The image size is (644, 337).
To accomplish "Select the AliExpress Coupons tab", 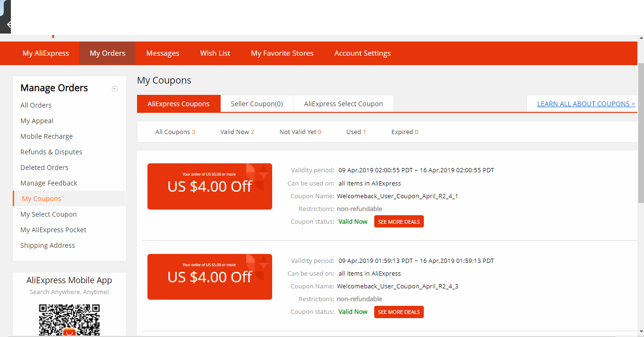I will (x=179, y=104).
